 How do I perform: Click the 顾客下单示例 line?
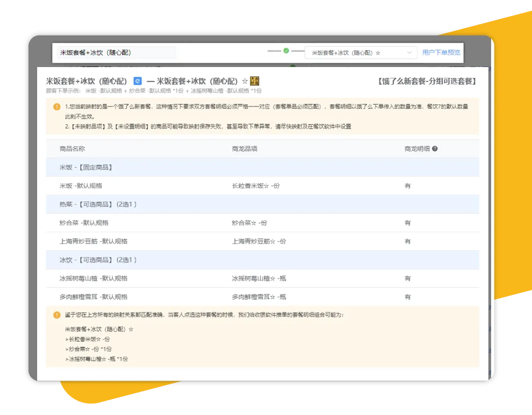pyautogui.click(x=154, y=91)
